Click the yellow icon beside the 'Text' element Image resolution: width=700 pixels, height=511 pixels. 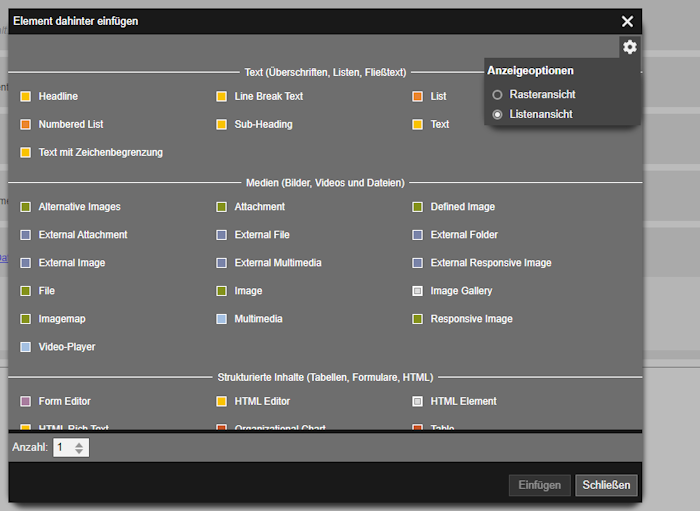pos(417,125)
